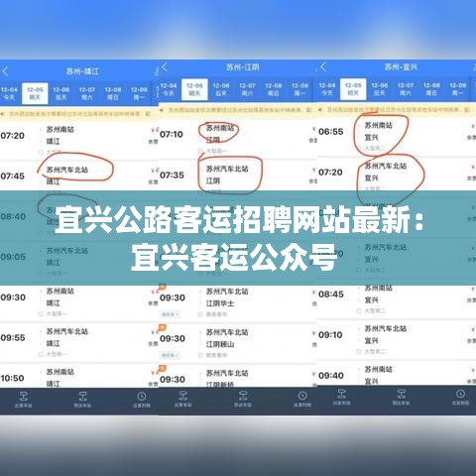The image size is (476, 476).
Task: Select 12-08 周日 tab in 苏州-靖江 panel
Action: coord(113,93)
